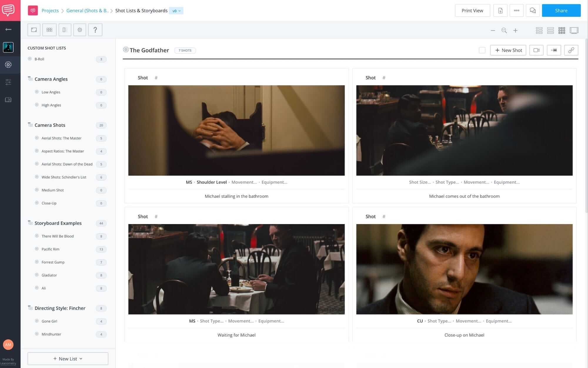
Task: Edit description 'Michael comes out of the bathroom'
Action: (464, 196)
